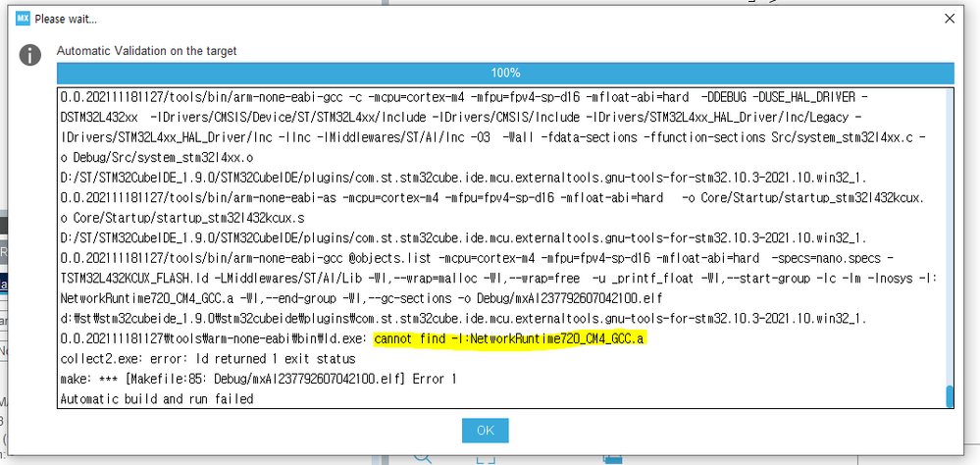Click the log output vertical scrollbar thumb

point(950,396)
